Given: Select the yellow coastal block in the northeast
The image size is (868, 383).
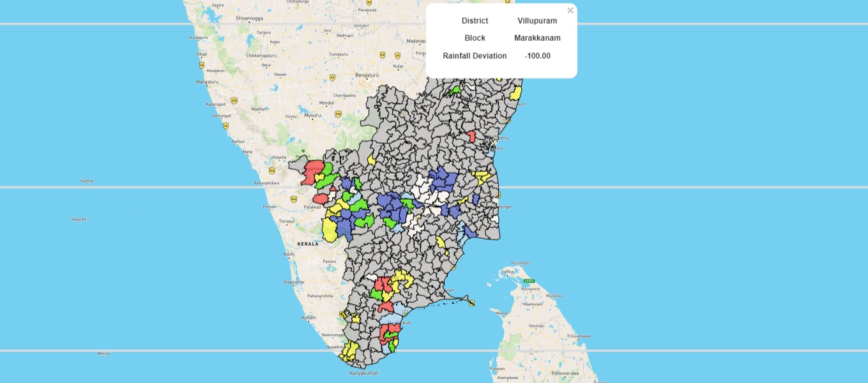Looking at the screenshot, I should [515, 94].
